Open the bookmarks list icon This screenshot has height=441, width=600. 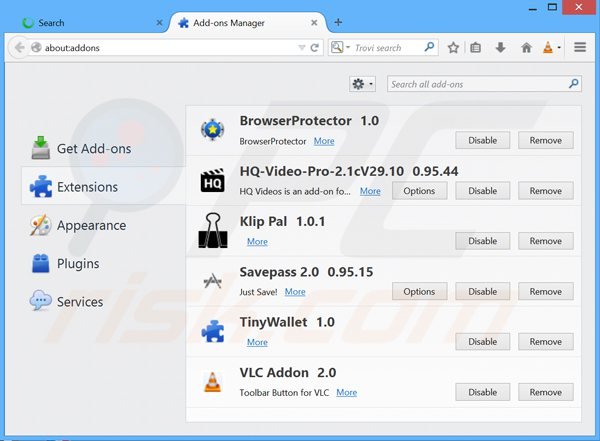476,48
